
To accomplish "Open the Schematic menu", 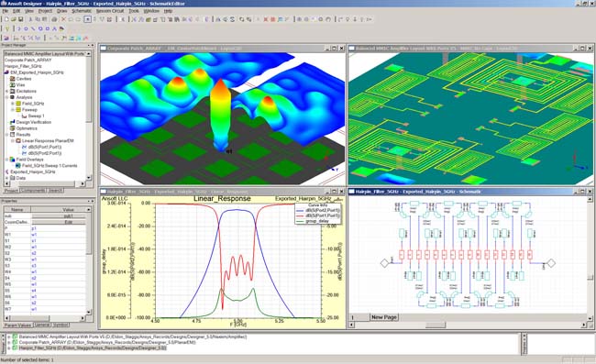I will click(x=82, y=11).
